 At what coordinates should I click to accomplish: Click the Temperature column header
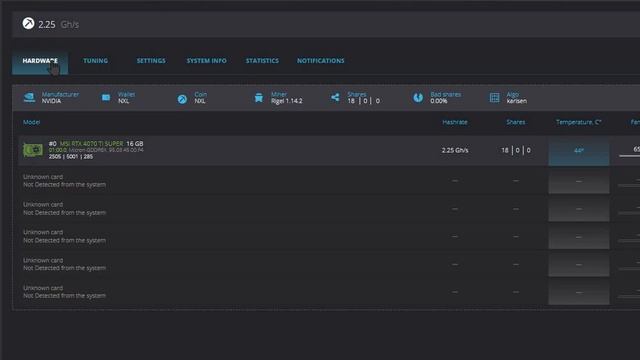pyautogui.click(x=578, y=122)
